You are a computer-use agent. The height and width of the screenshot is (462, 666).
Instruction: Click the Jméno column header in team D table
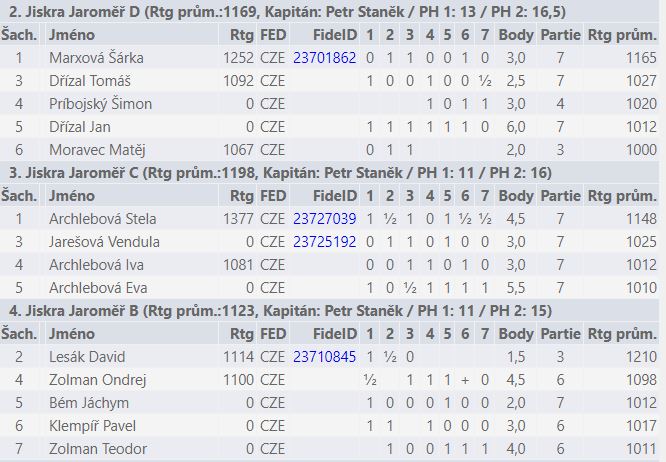(x=72, y=35)
